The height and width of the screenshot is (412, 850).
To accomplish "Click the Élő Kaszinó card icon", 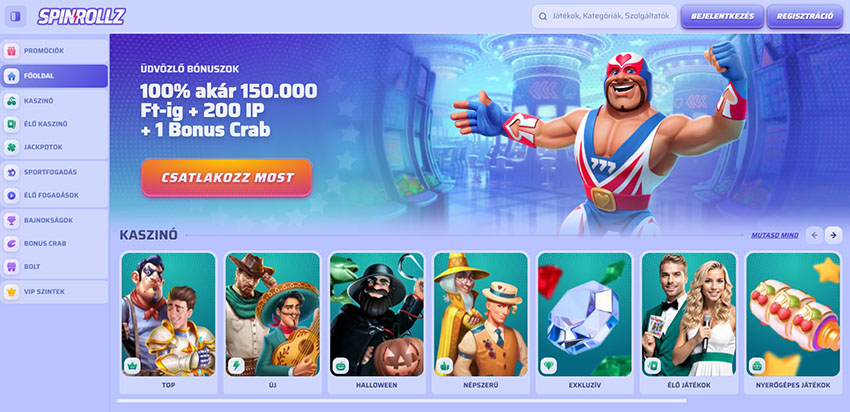I will pos(11,124).
